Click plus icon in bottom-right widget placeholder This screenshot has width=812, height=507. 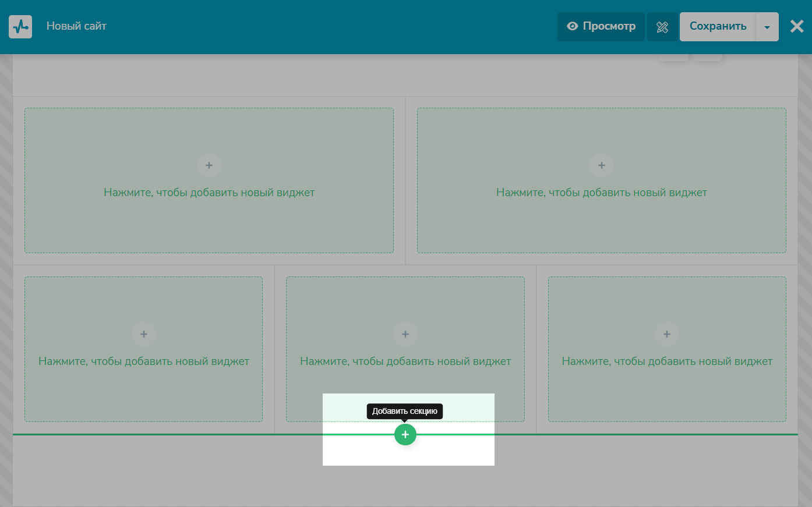click(x=667, y=334)
